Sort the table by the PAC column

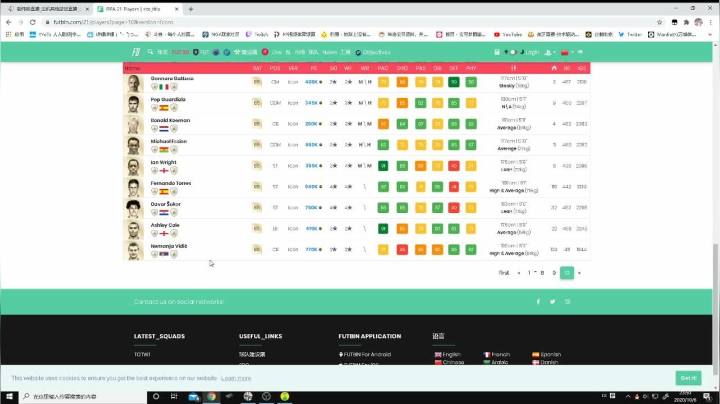pyautogui.click(x=382, y=68)
